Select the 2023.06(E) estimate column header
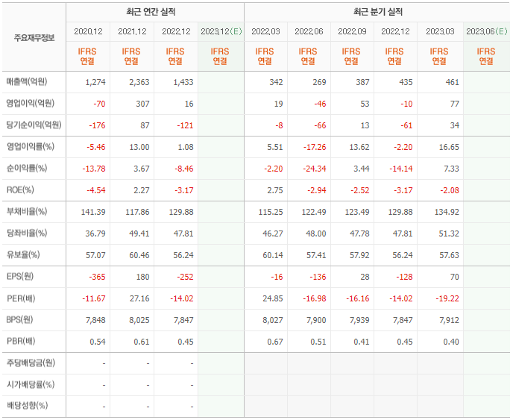Viewport: 513px width, 420px height. point(487,31)
